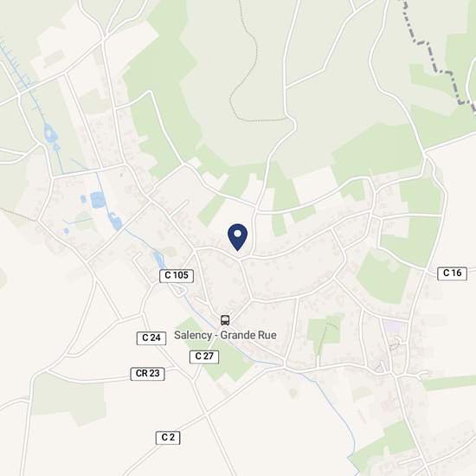Select the small oval pond on the northwest stream
This screenshot has height=476, width=476.
[49, 133]
